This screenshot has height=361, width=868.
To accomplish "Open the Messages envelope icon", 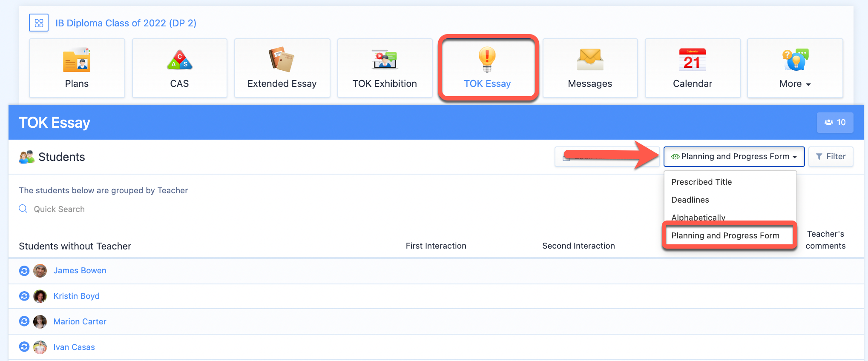I will point(590,60).
